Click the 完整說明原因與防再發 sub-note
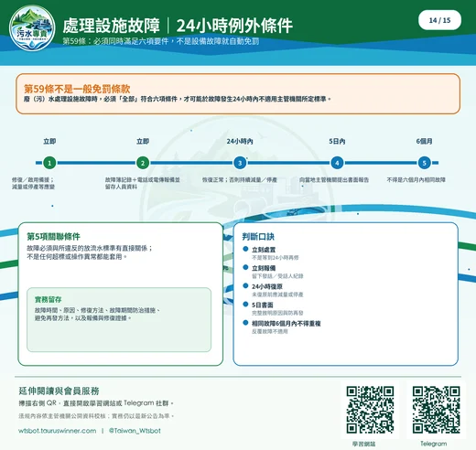Image resolution: width=476 pixels, height=450 pixels. (277, 313)
